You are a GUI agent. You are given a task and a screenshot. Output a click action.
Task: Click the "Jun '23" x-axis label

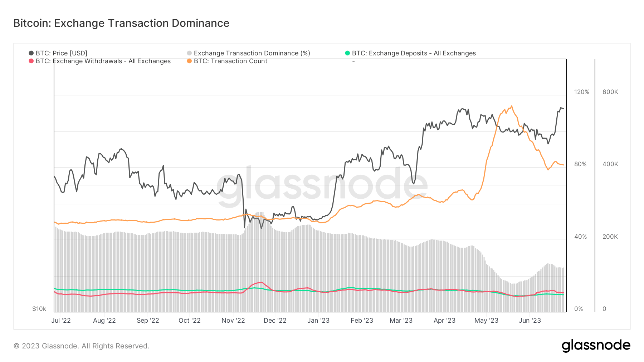[x=530, y=321]
